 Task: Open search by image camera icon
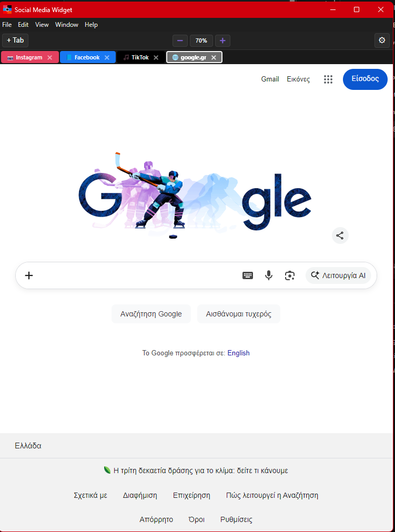tap(289, 275)
